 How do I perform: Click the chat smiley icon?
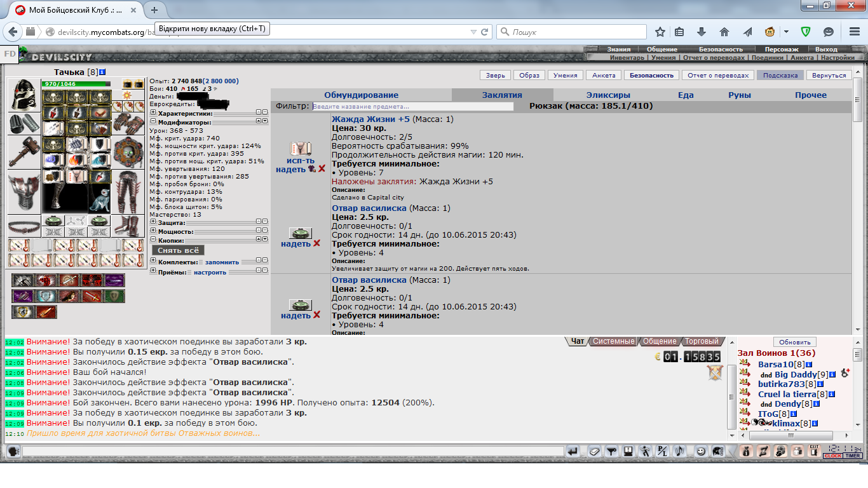[x=700, y=451]
